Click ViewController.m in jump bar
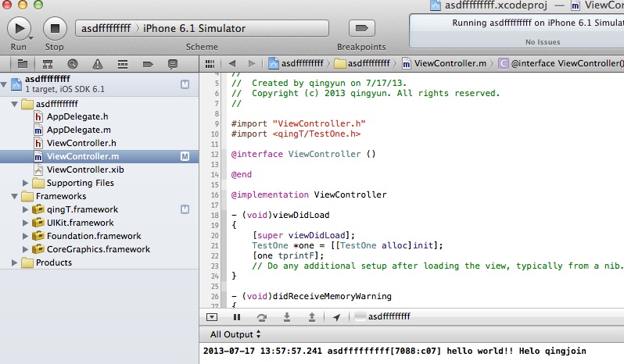This screenshot has width=624, height=364. click(444, 63)
